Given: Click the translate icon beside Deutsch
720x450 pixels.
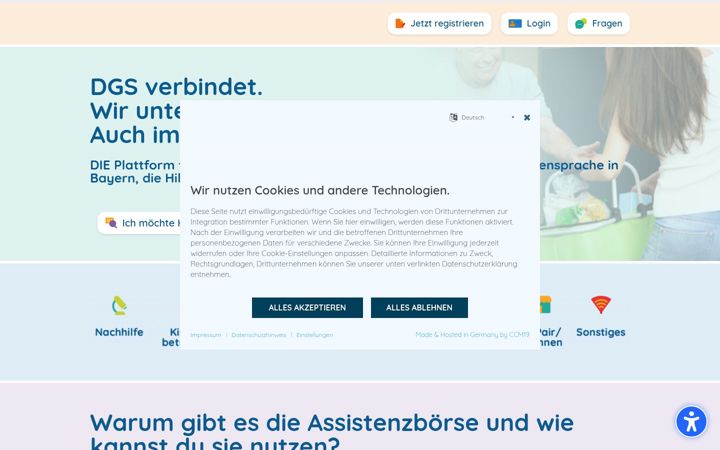Looking at the screenshot, I should pyautogui.click(x=453, y=118).
